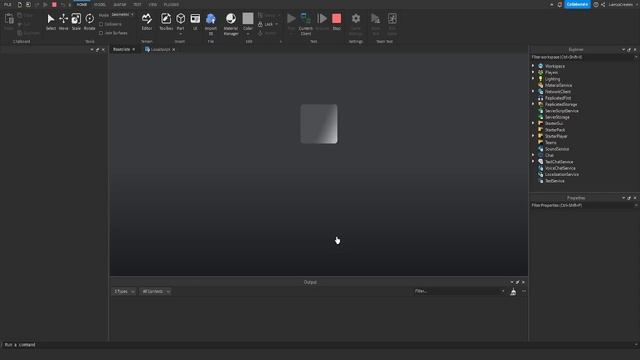Insert a Part
This screenshot has height=360, width=640.
pyautogui.click(x=180, y=22)
